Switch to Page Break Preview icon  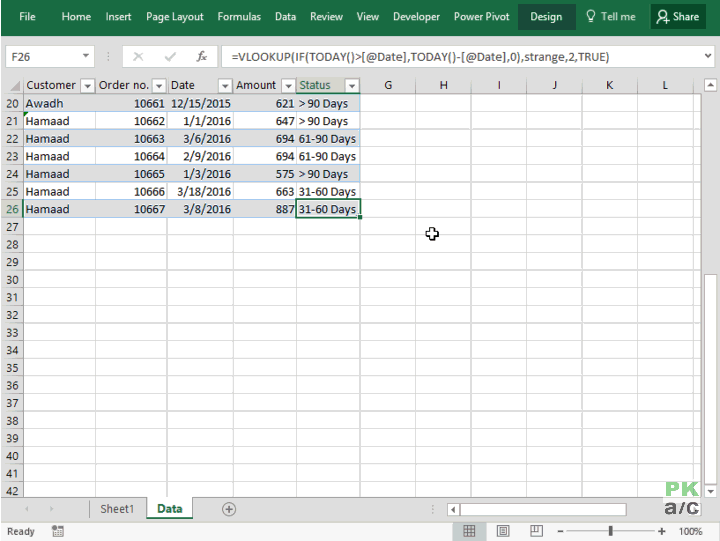(x=536, y=531)
